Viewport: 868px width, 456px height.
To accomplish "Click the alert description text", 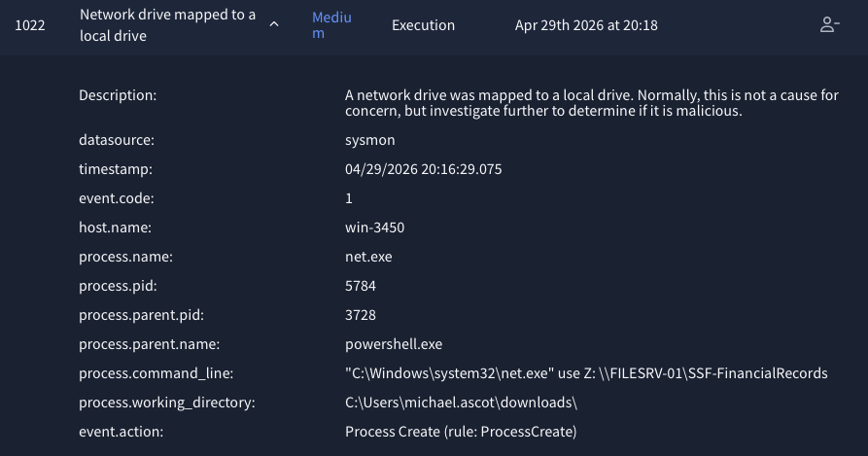I will pos(592,103).
